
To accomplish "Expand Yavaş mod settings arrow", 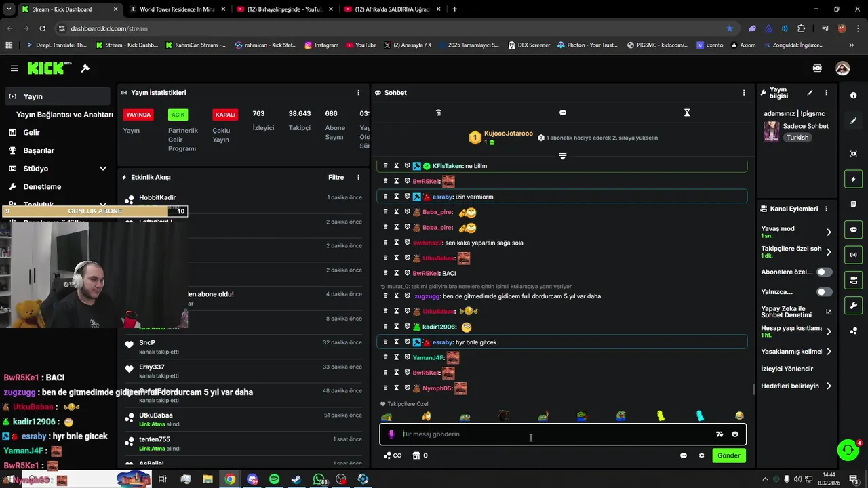I will [829, 232].
